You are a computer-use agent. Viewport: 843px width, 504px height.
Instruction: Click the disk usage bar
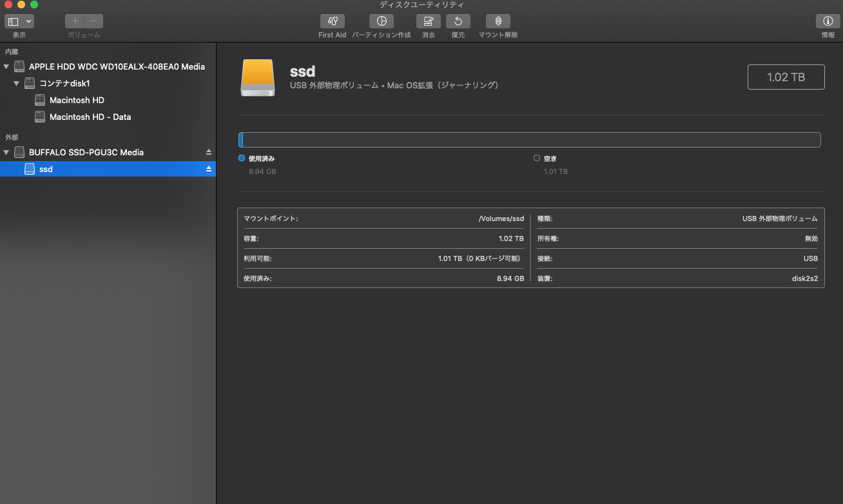(x=529, y=140)
